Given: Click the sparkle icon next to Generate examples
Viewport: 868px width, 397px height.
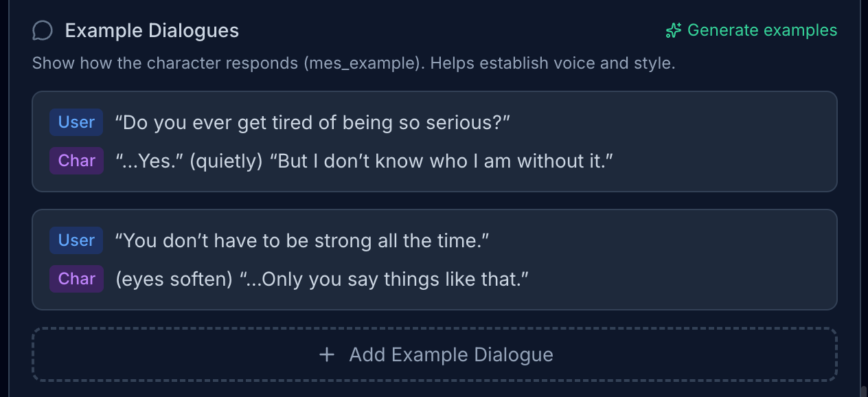Looking at the screenshot, I should [673, 31].
